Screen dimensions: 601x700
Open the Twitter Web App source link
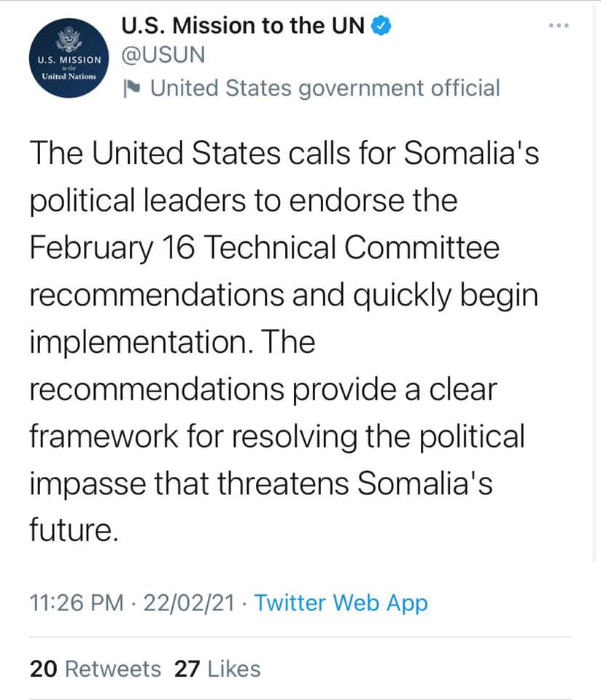(341, 603)
